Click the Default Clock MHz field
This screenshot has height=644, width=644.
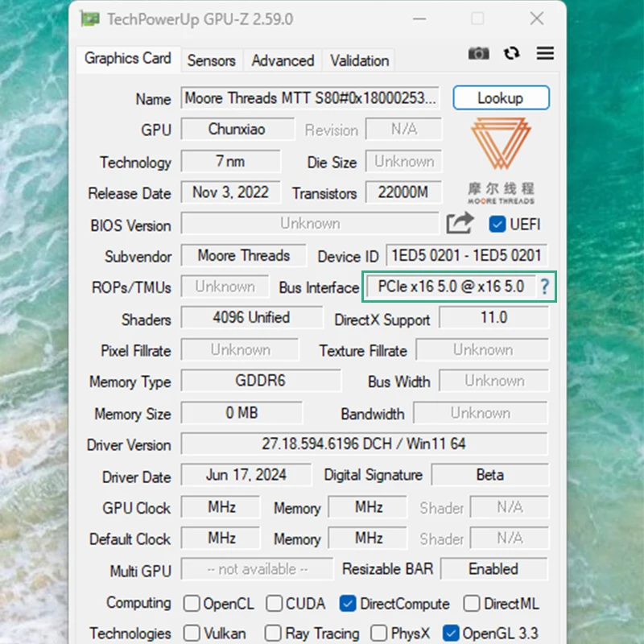[x=221, y=538]
